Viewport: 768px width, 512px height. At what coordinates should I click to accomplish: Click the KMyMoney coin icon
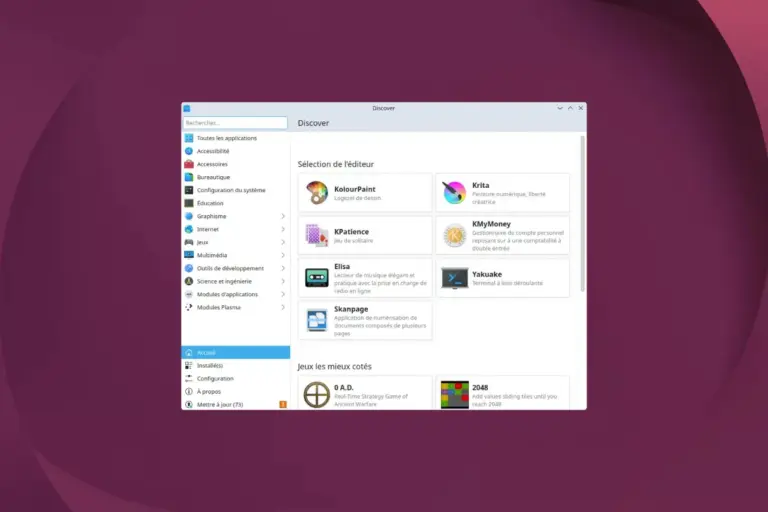click(455, 235)
